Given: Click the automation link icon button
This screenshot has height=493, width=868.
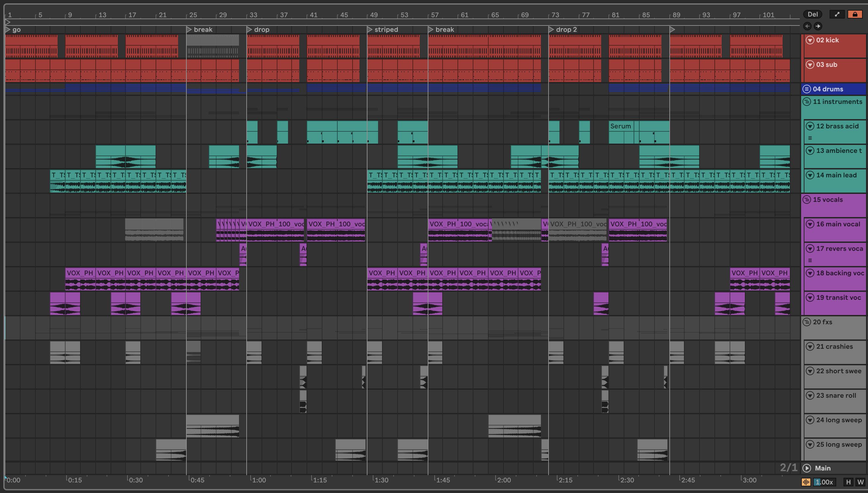Looking at the screenshot, I should (837, 14).
